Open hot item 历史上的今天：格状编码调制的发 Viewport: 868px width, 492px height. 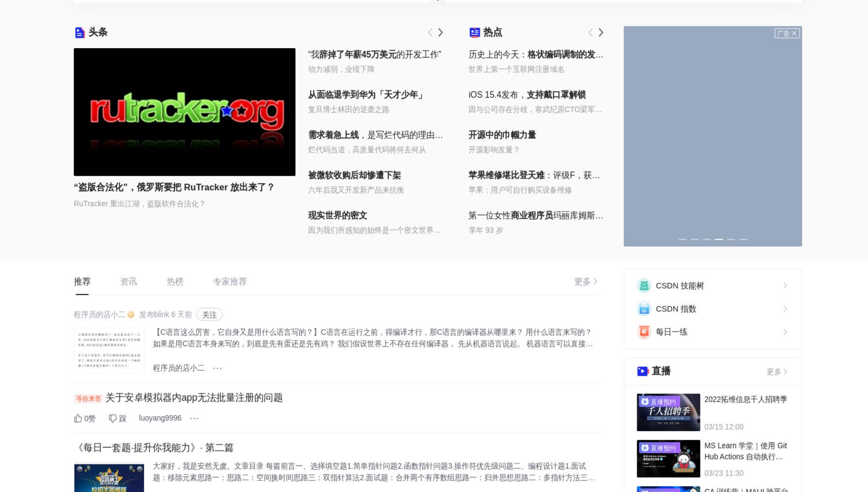point(536,55)
